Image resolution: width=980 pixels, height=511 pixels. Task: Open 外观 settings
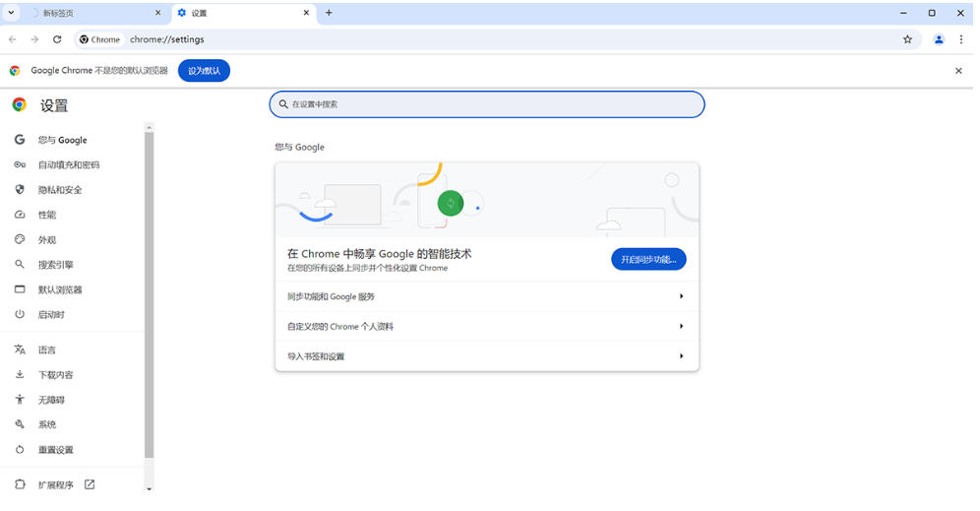click(47, 240)
